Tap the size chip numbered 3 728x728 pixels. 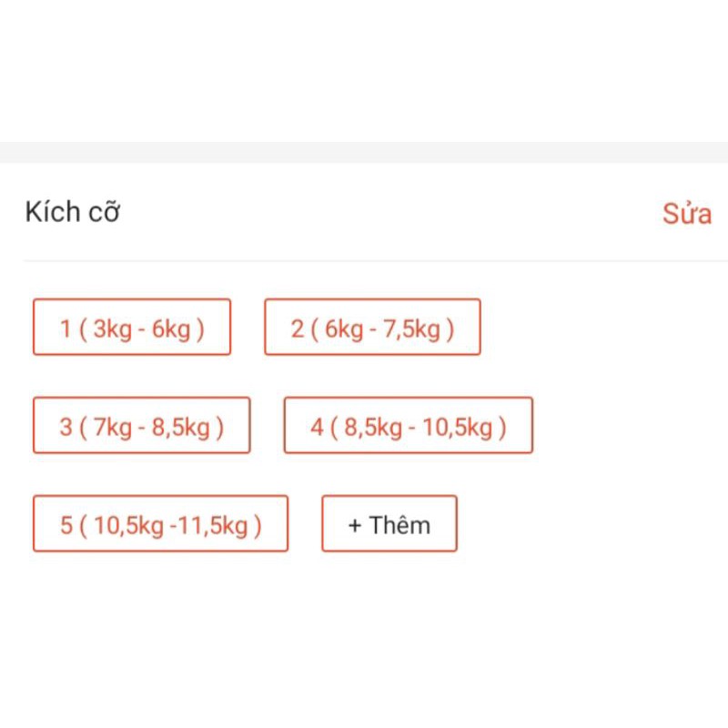(x=141, y=426)
